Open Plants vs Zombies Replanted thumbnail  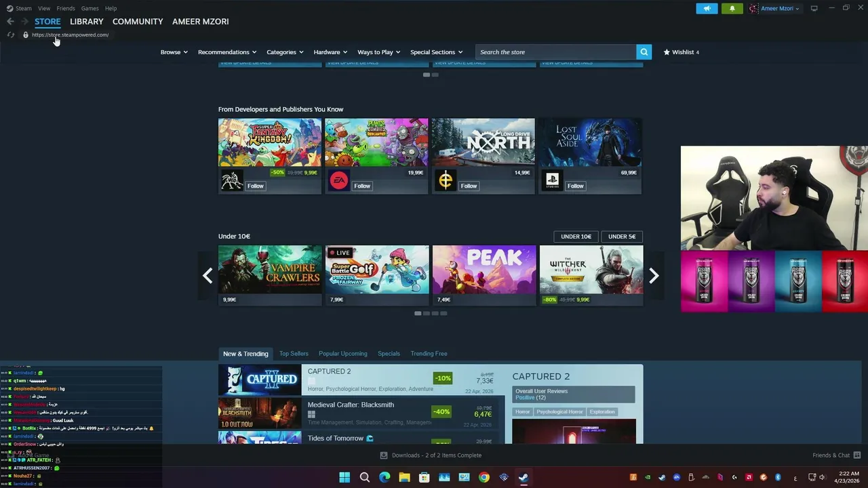point(376,142)
